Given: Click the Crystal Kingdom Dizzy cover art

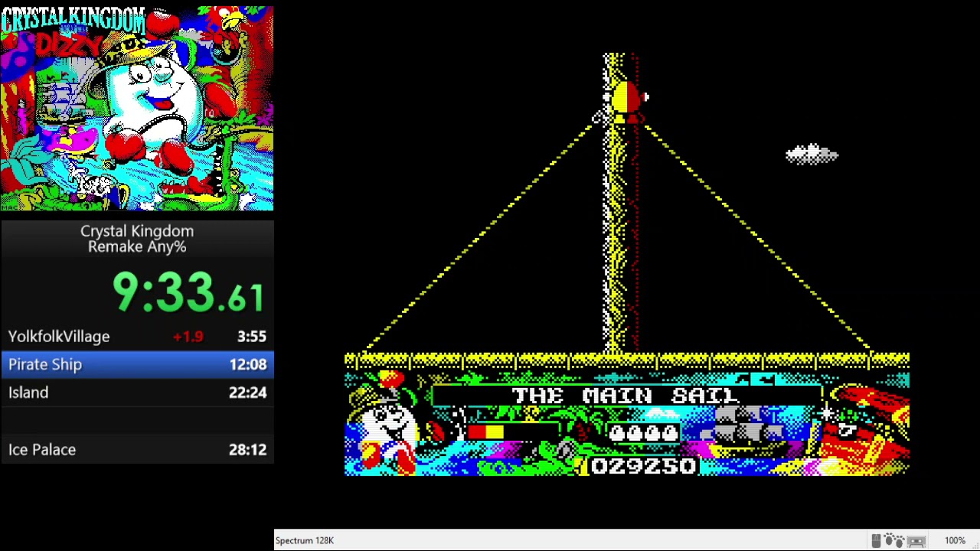Looking at the screenshot, I should point(137,108).
